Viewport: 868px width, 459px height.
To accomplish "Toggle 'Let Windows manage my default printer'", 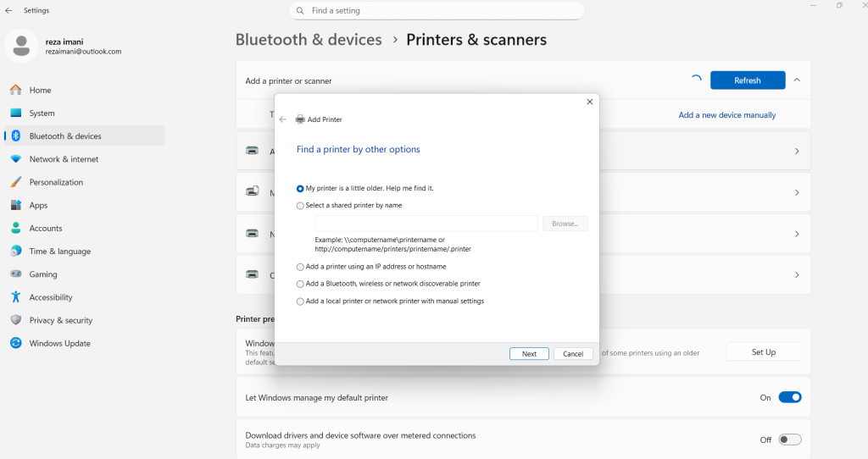I will point(790,397).
